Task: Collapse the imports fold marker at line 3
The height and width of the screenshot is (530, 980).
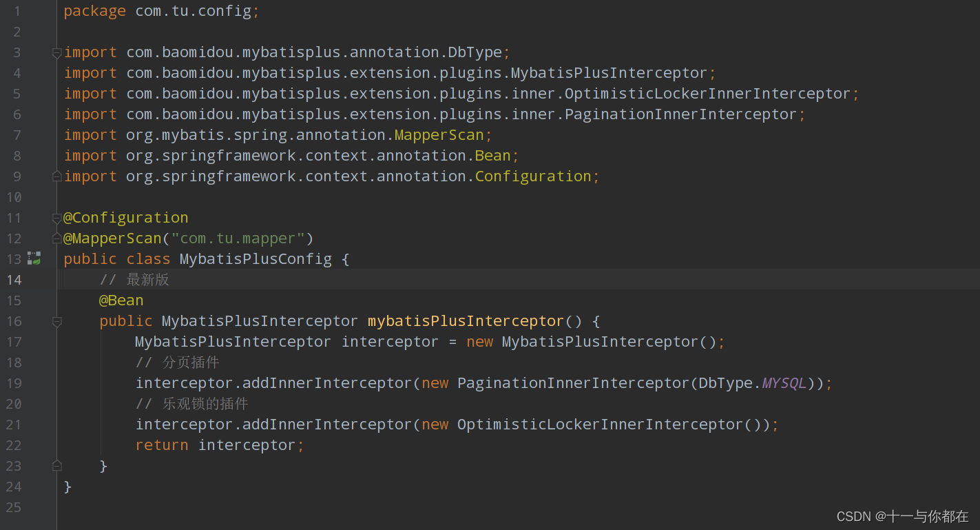Action: [x=57, y=52]
